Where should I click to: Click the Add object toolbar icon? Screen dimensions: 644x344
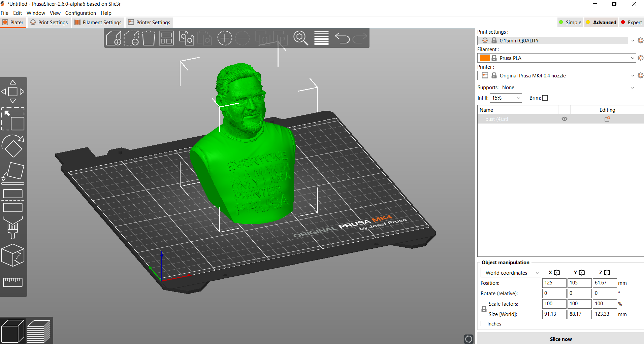114,38
